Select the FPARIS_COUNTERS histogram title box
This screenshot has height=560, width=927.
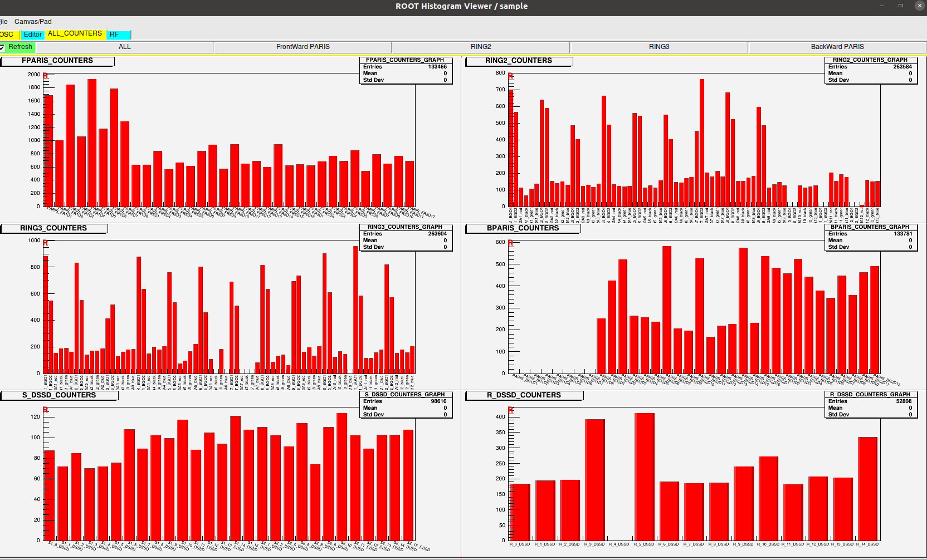coord(57,61)
